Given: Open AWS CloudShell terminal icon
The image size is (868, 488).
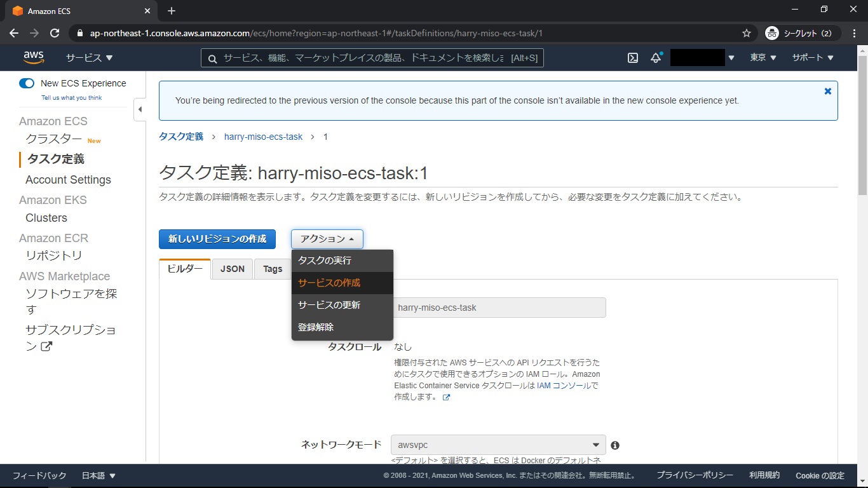Looking at the screenshot, I should click(x=633, y=58).
